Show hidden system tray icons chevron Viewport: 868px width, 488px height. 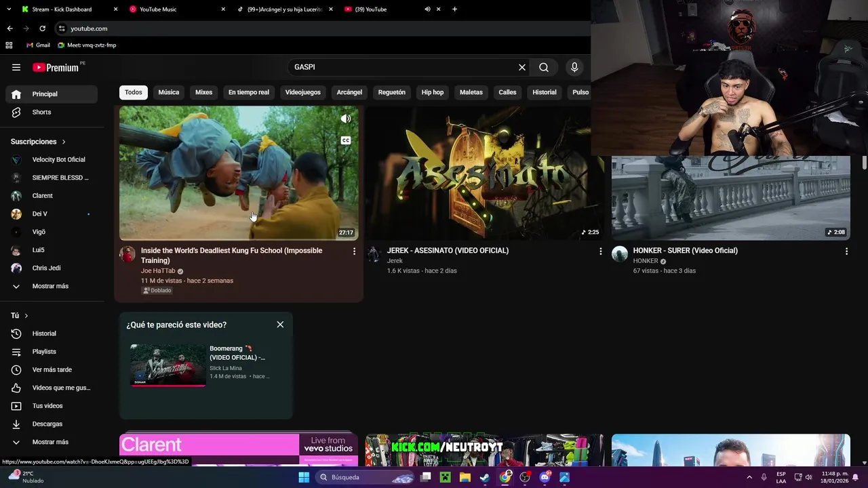pyautogui.click(x=750, y=477)
